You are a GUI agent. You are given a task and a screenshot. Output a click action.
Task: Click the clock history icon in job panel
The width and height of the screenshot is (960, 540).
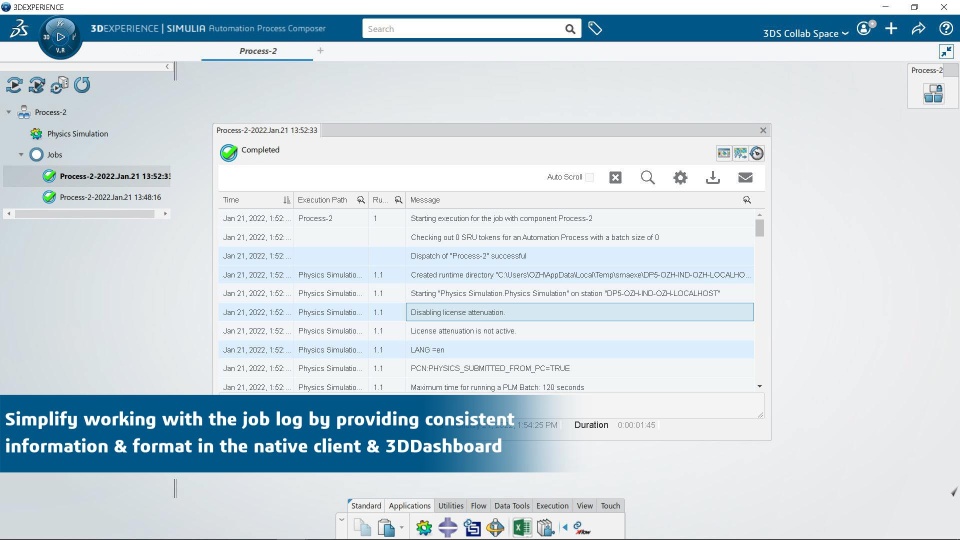(757, 153)
